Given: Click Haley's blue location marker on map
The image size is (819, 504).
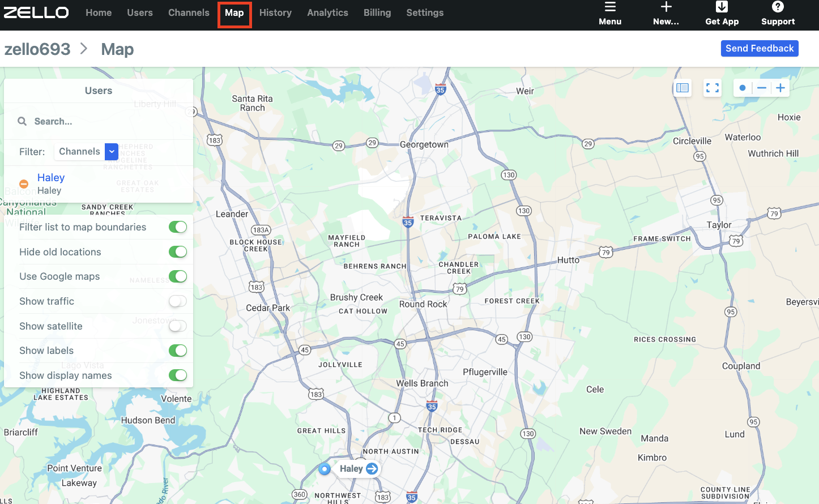Looking at the screenshot, I should 325,469.
